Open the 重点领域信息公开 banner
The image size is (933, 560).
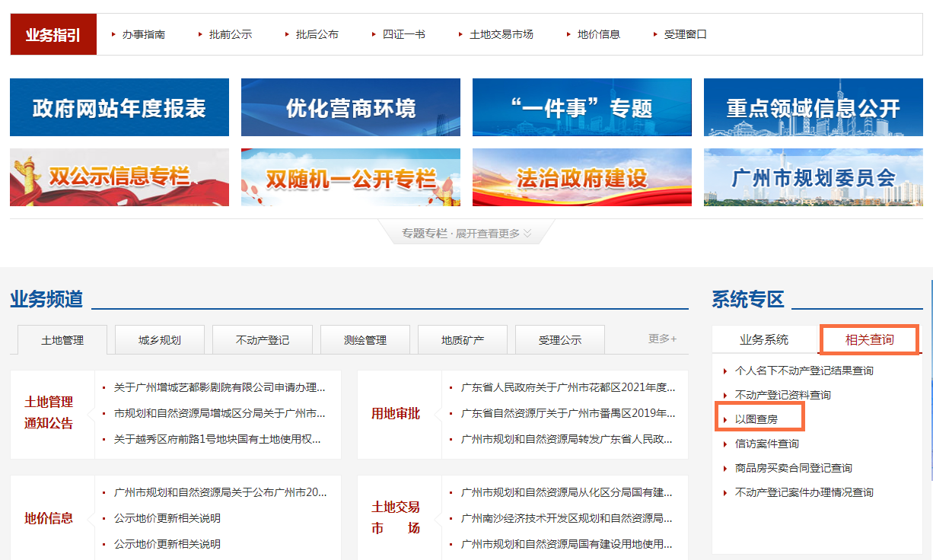(x=813, y=107)
